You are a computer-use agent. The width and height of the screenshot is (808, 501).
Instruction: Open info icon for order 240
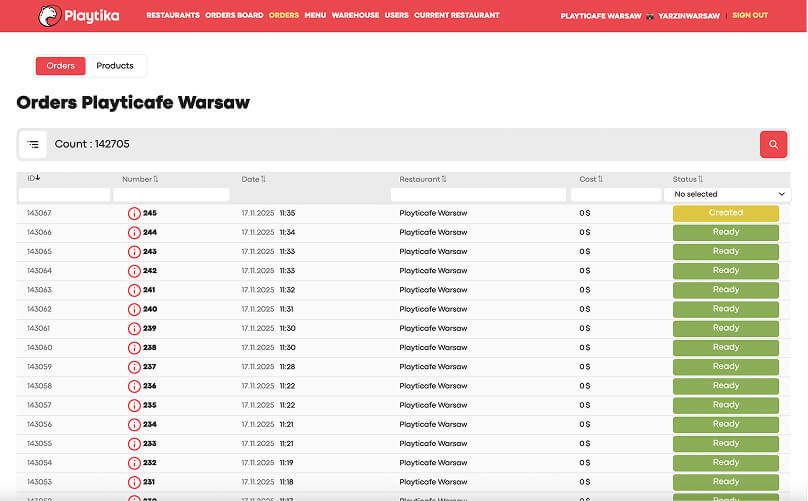(134, 309)
